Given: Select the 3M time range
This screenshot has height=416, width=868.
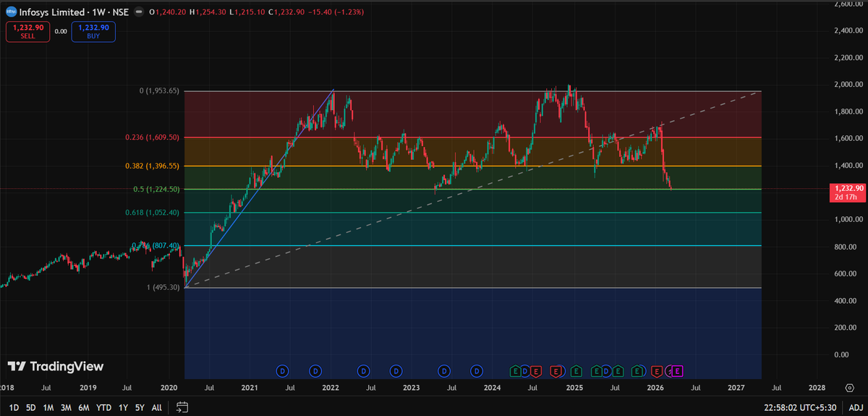Looking at the screenshot, I should (x=66, y=407).
